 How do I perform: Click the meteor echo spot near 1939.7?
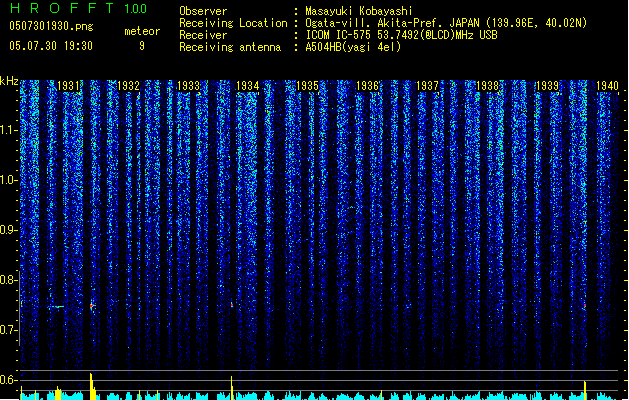point(584,307)
